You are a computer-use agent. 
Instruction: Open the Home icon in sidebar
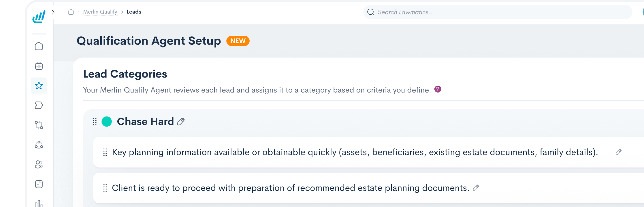(39, 46)
